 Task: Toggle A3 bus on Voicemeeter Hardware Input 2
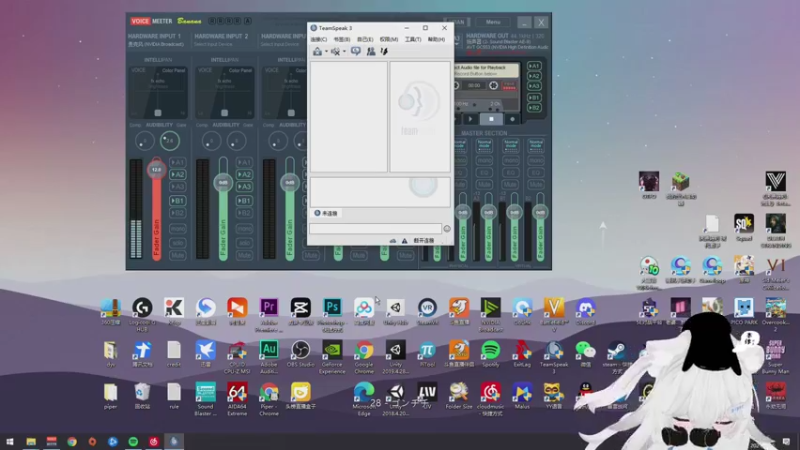tap(244, 187)
